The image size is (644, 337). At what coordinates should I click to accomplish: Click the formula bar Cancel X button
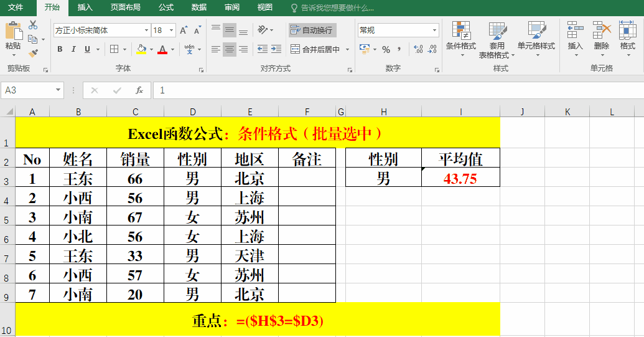[x=95, y=90]
